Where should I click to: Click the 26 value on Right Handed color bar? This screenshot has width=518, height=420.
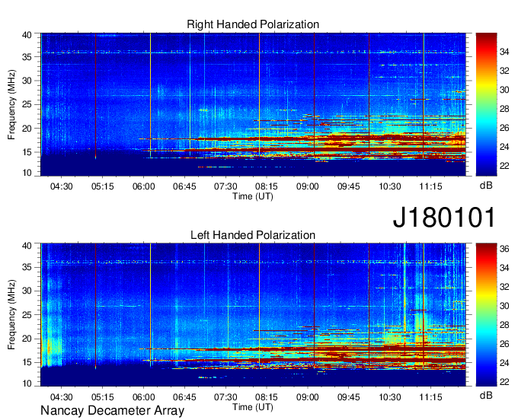click(504, 128)
